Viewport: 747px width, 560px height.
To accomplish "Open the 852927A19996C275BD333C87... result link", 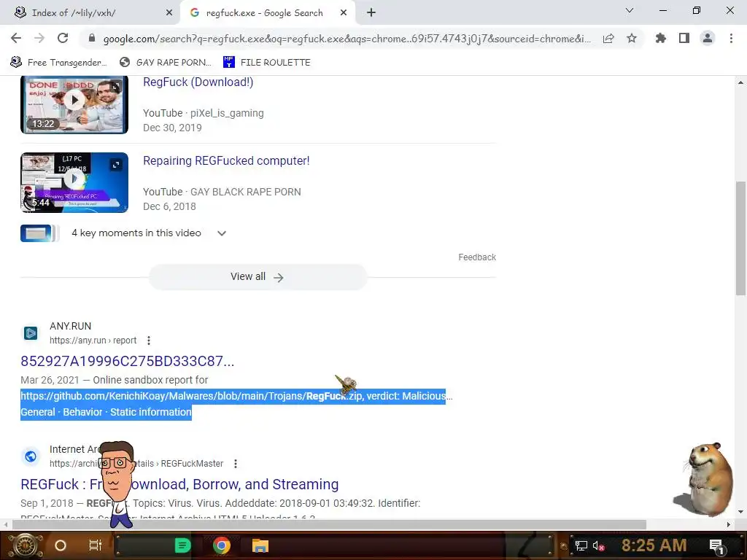I will (x=127, y=361).
